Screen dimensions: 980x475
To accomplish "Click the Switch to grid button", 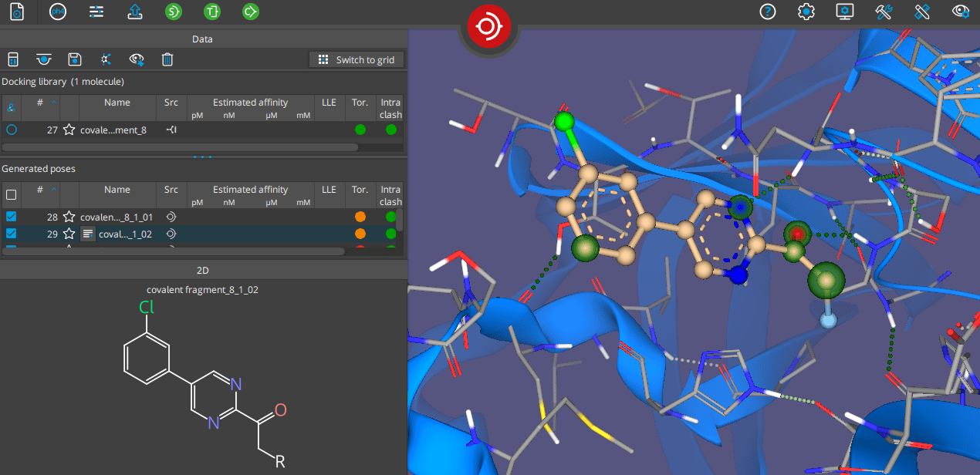I will [x=356, y=59].
